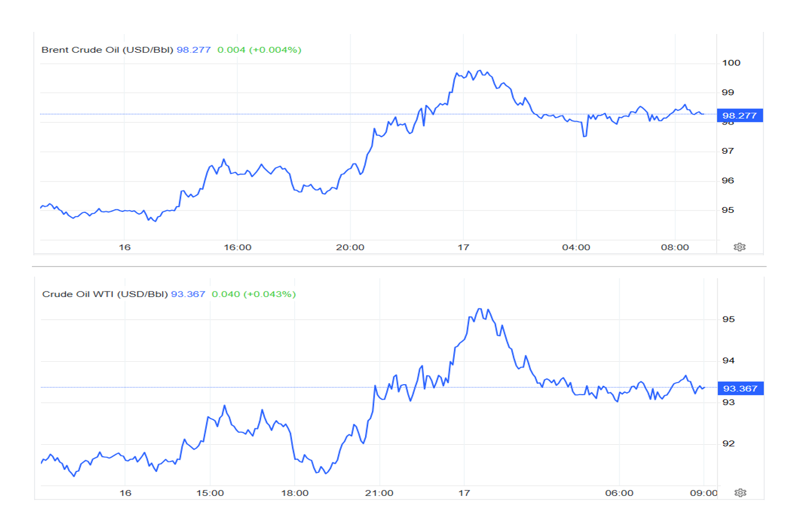
Task: Click the Brent Crude Oil (USD/Bbl) title
Action: [107, 49]
